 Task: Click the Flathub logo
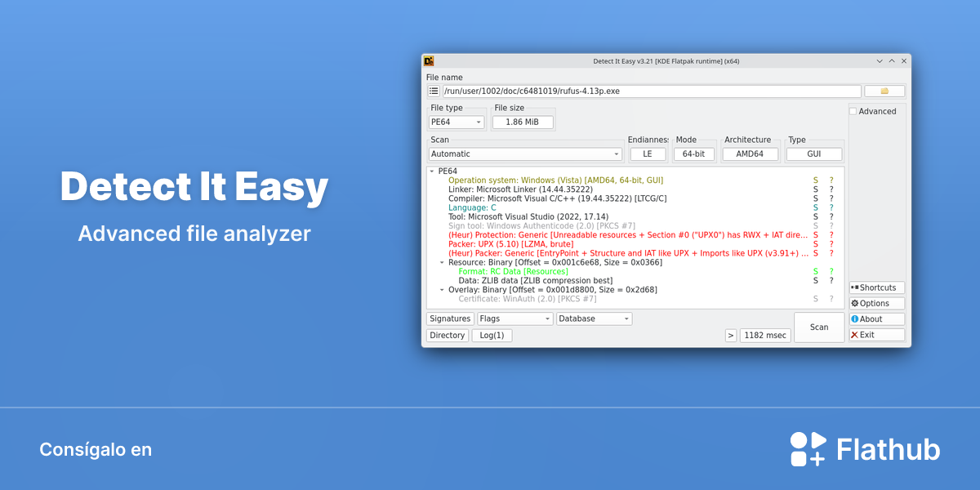[865, 449]
